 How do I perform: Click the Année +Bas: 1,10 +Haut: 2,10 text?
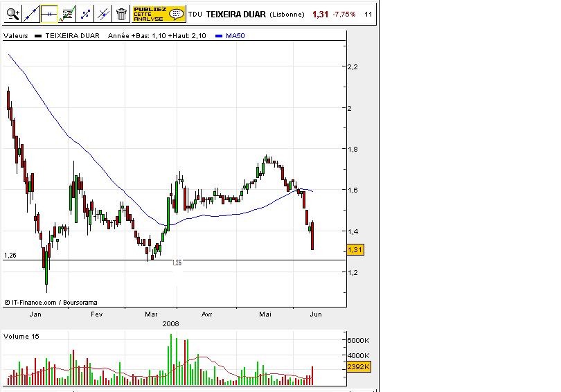coord(157,36)
